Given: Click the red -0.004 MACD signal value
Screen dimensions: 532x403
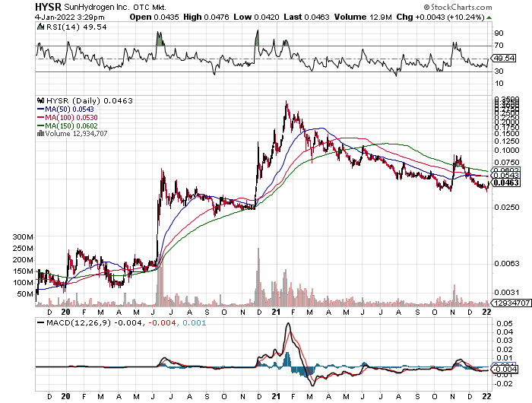Looking at the screenshot, I should (x=161, y=323).
